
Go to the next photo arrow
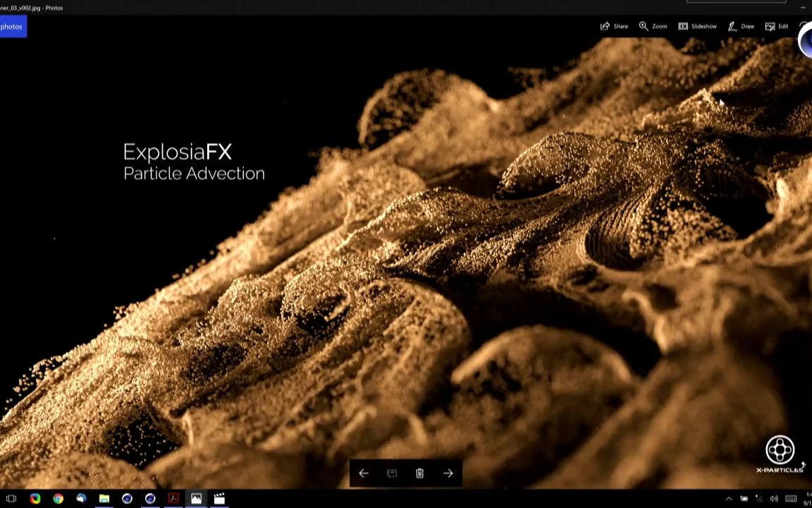click(448, 473)
